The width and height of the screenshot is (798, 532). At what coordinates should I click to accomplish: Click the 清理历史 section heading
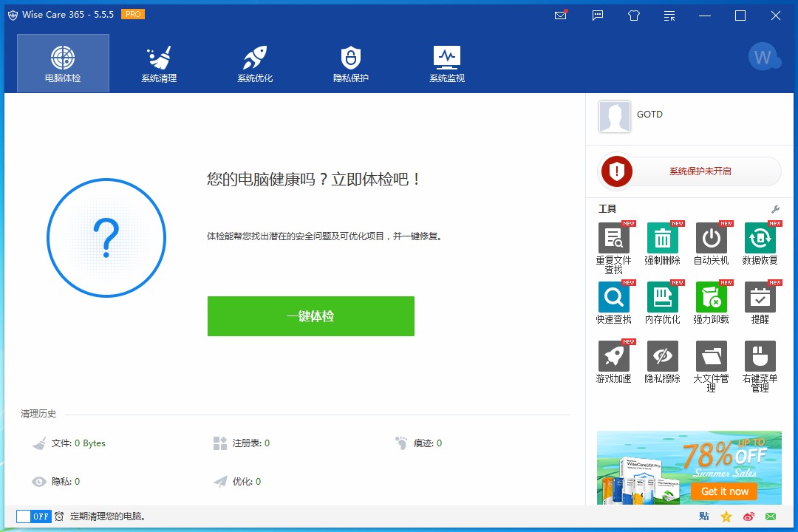point(38,413)
